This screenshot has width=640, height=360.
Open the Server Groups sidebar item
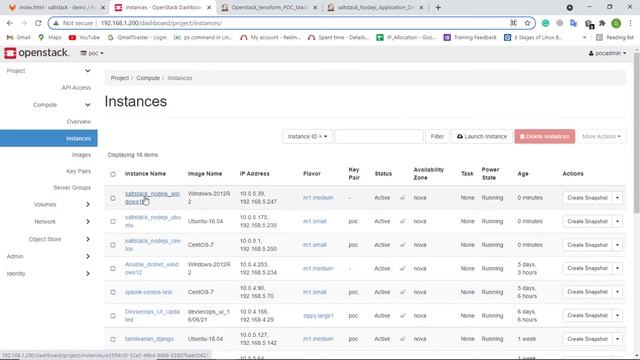point(72,188)
